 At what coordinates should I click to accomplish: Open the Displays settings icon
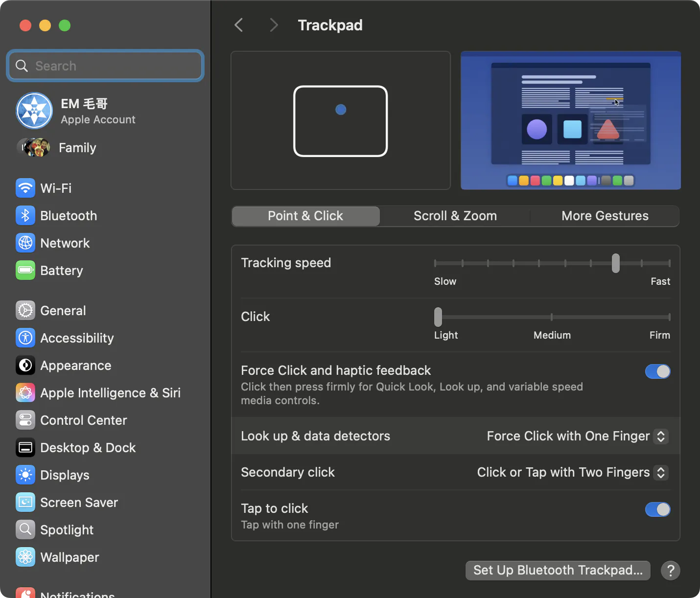(25, 475)
